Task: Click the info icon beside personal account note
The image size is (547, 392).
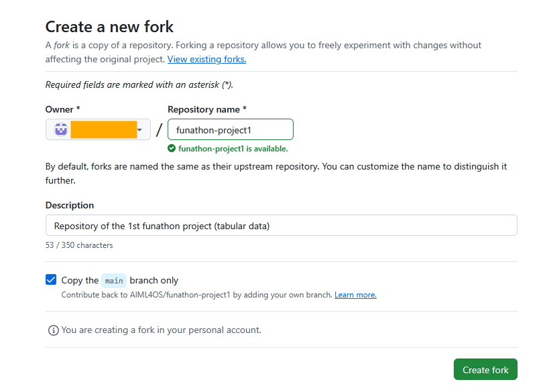Action: (53, 330)
